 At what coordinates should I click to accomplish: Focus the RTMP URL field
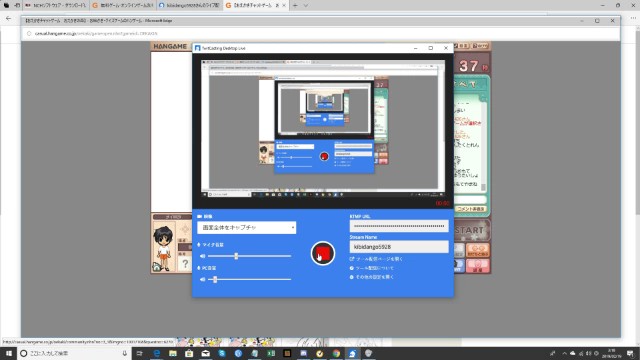[399, 226]
